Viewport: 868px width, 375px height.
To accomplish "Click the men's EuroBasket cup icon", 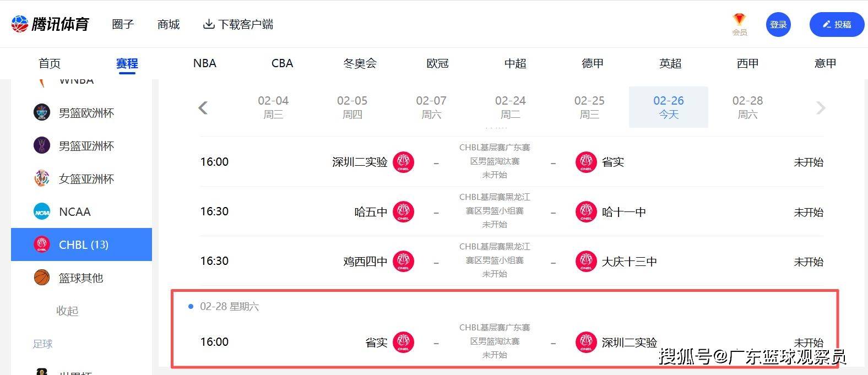I will click(x=42, y=113).
